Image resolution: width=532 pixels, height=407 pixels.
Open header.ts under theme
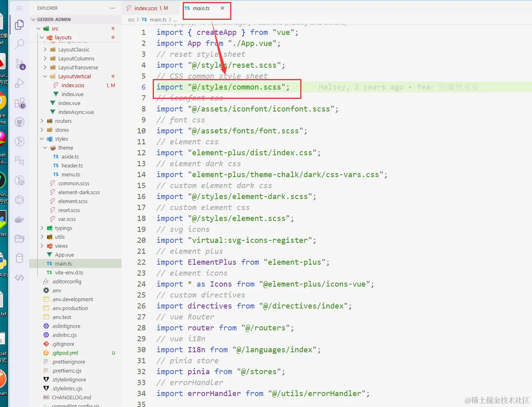tap(72, 165)
